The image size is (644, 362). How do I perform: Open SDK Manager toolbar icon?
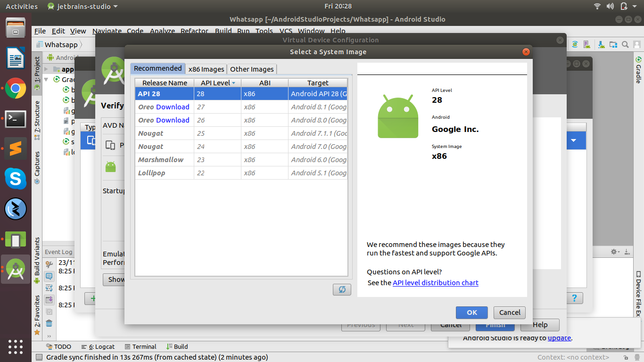click(x=602, y=45)
